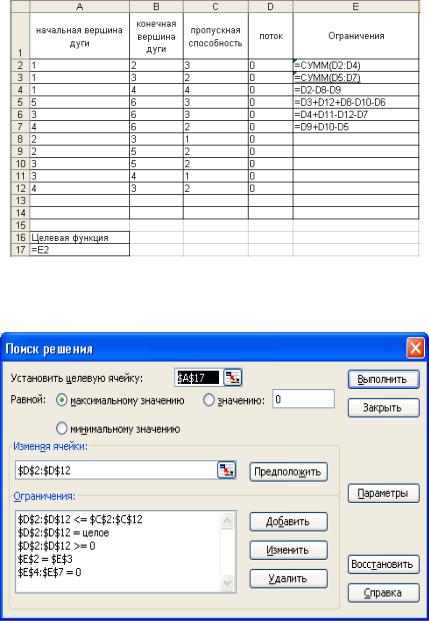
Task: Select constraint $D$2:$D$12 >= 0
Action: 56,546
